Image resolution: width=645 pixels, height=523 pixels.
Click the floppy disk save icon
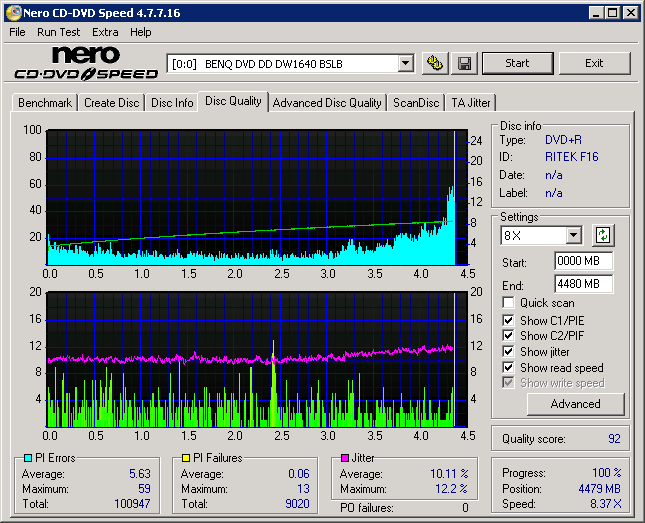click(465, 63)
